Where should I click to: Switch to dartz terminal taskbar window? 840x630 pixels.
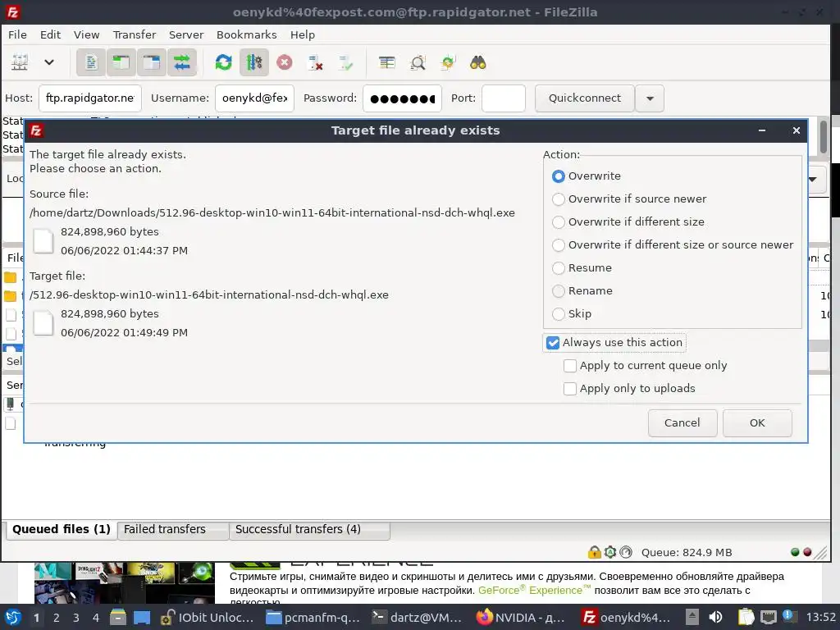click(x=417, y=618)
